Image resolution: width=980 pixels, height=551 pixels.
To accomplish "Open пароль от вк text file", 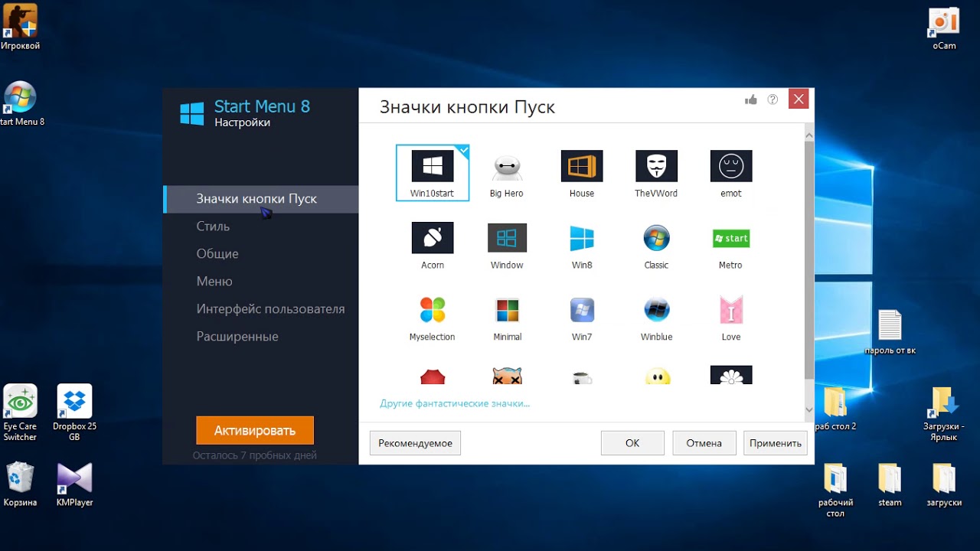I will 890,332.
